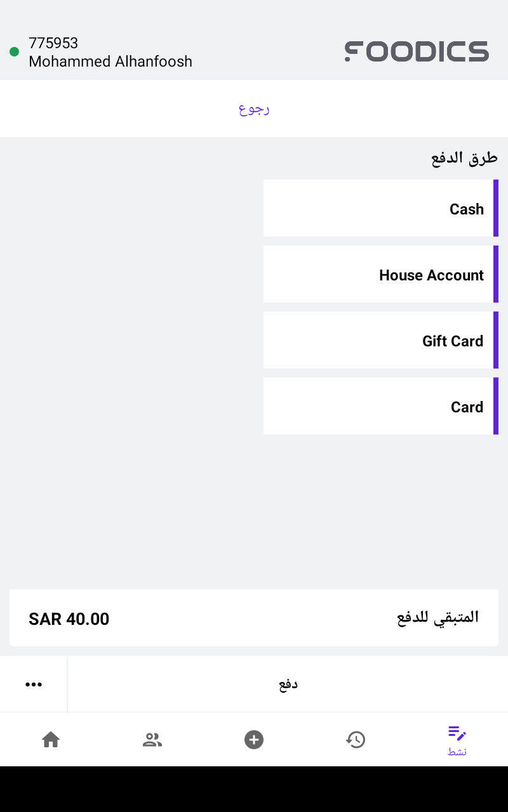Click the green online status dot

click(x=14, y=52)
